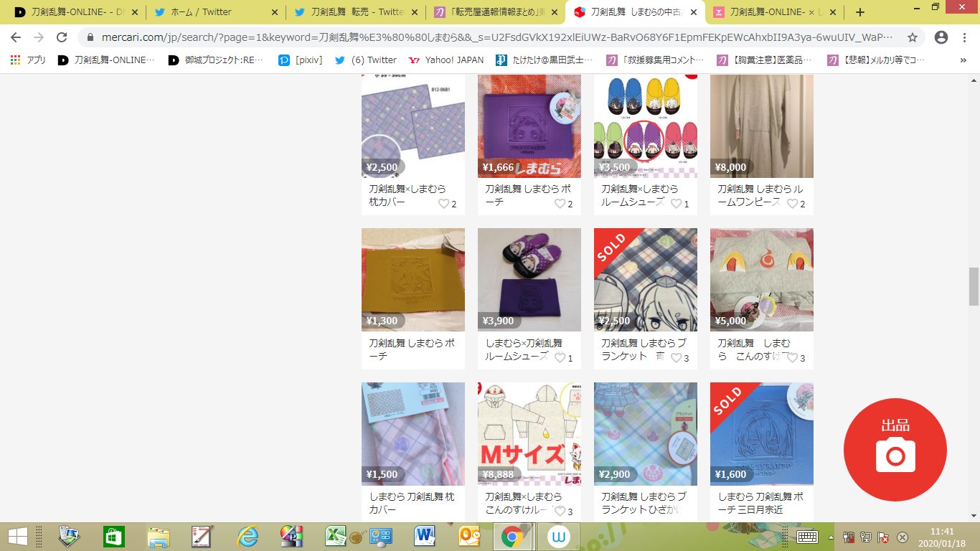Switch to the 刀剣乱舞 転売 Twitter tab
This screenshot has width=980, height=551.
point(357,12)
